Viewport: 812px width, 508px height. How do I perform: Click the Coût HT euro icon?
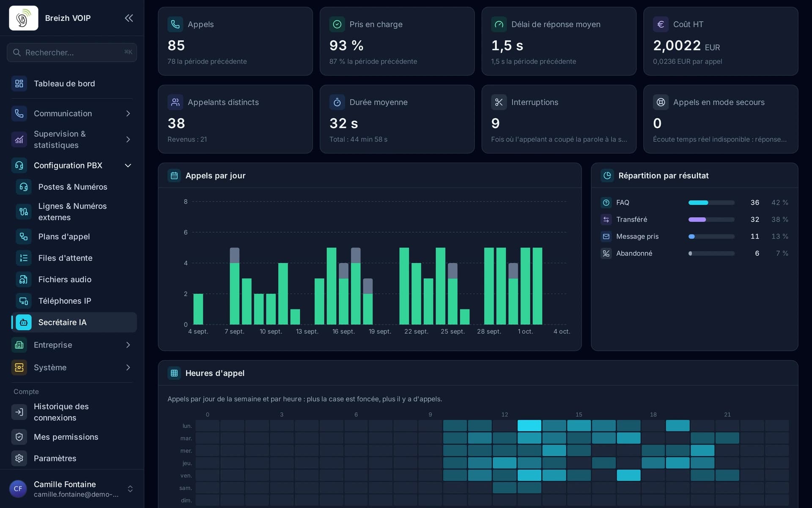point(661,24)
